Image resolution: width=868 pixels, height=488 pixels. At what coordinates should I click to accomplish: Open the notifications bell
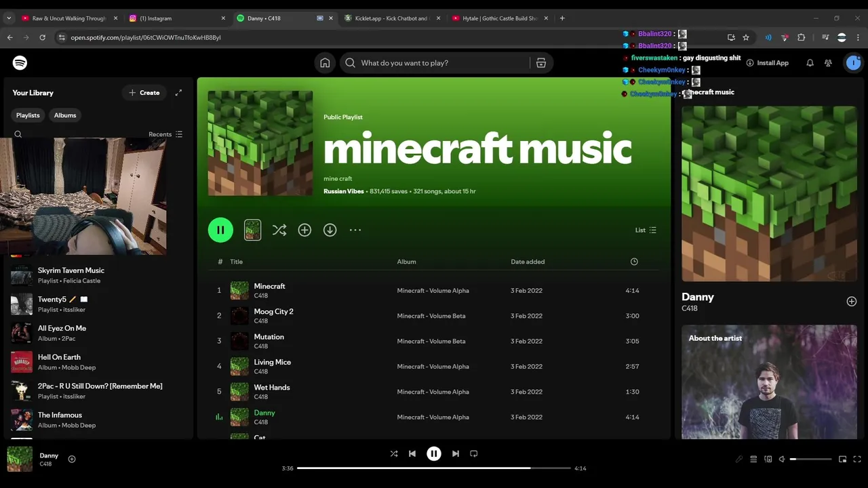pyautogui.click(x=810, y=63)
